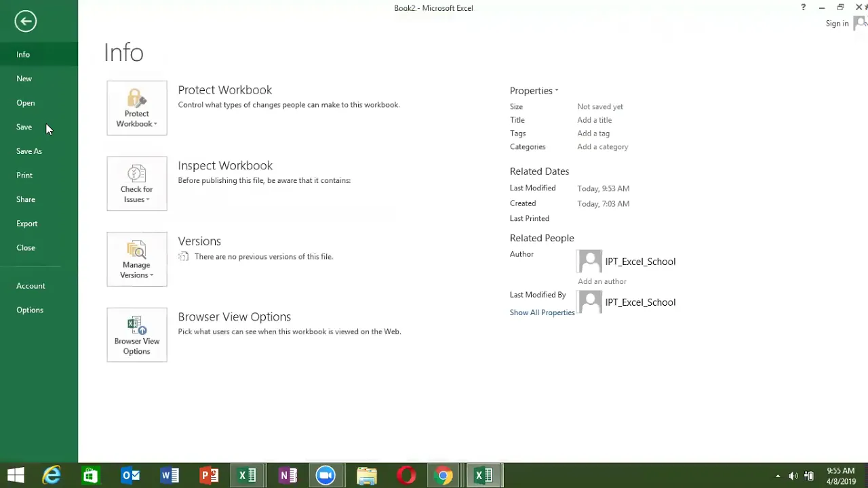Click the 'Not saved yet' size value

[600, 106]
